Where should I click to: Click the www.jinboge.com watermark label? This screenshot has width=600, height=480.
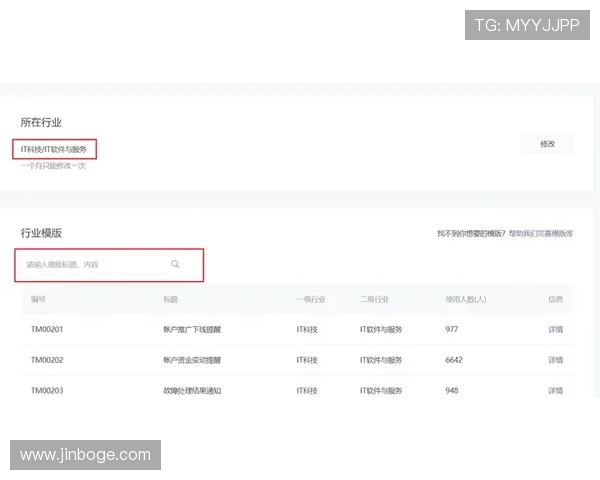(86, 455)
